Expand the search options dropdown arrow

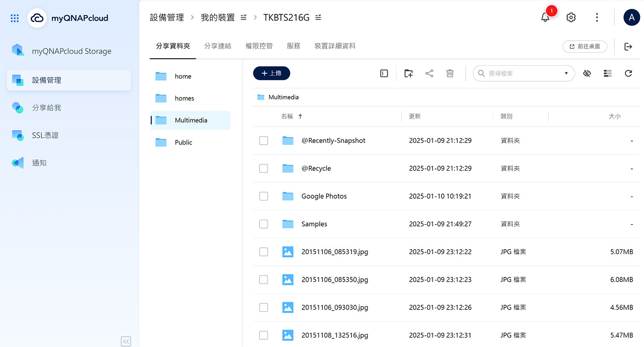pos(566,74)
